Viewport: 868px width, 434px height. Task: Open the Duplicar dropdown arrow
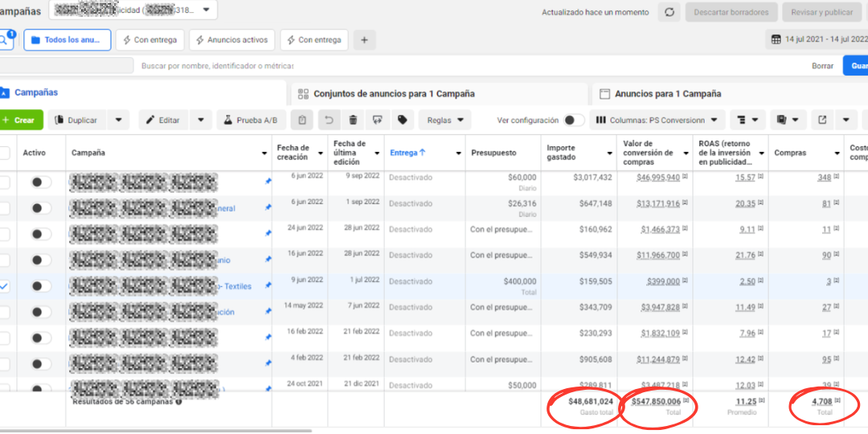pyautogui.click(x=118, y=120)
